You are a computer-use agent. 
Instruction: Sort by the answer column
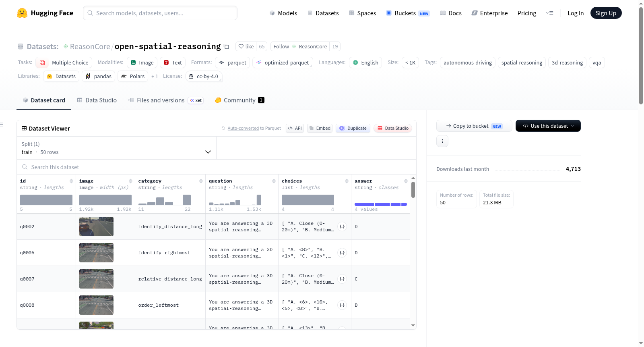406,181
